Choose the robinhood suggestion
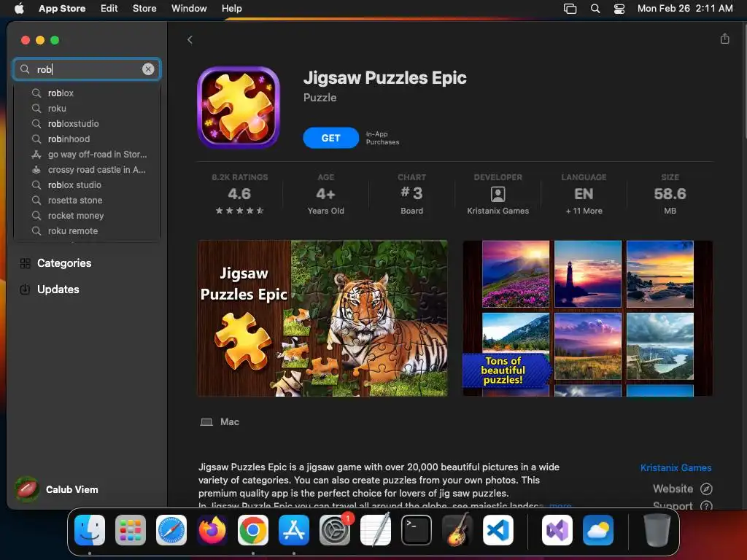 pyautogui.click(x=87, y=139)
